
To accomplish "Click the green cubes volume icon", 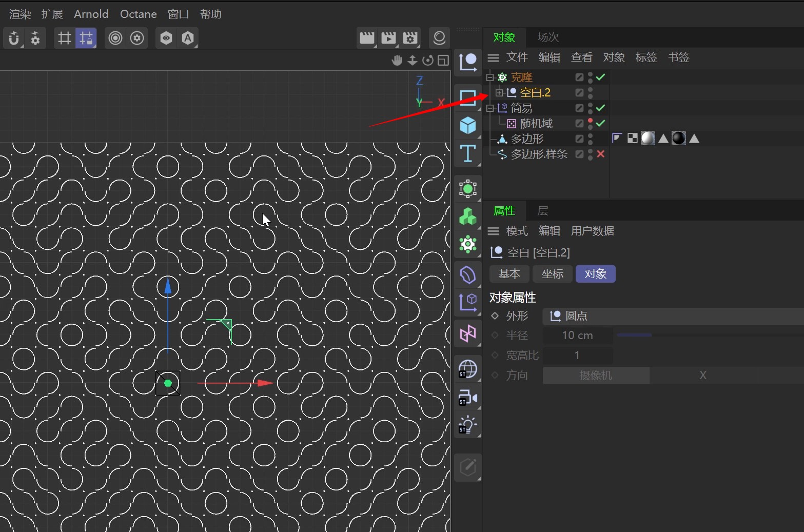I will (x=468, y=216).
